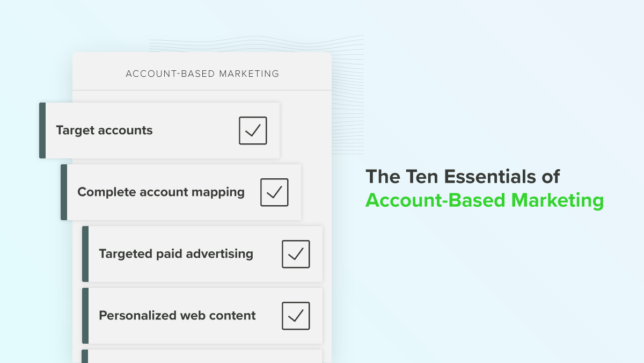Click the partially visible card at the bottom
Screen dimensions: 644x363
pos(204,357)
